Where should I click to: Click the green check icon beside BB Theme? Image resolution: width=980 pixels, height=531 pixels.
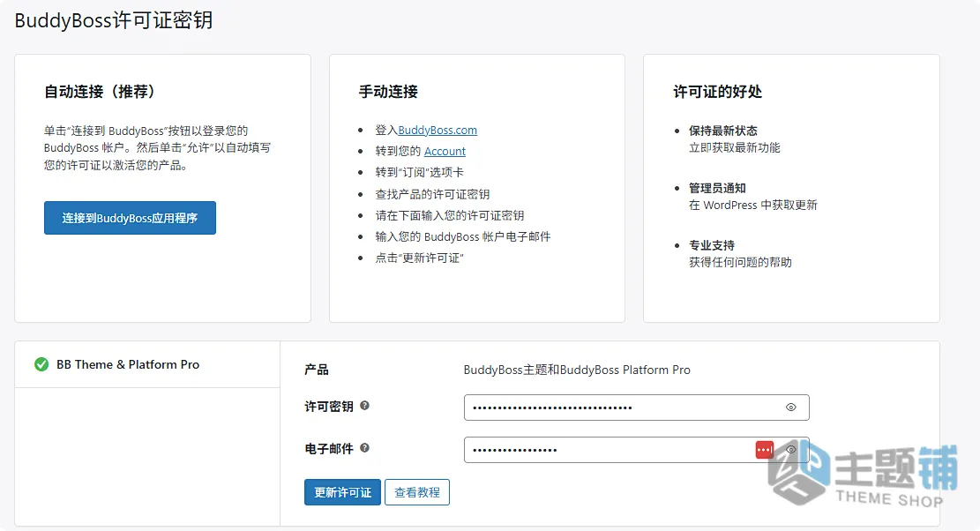pos(41,364)
